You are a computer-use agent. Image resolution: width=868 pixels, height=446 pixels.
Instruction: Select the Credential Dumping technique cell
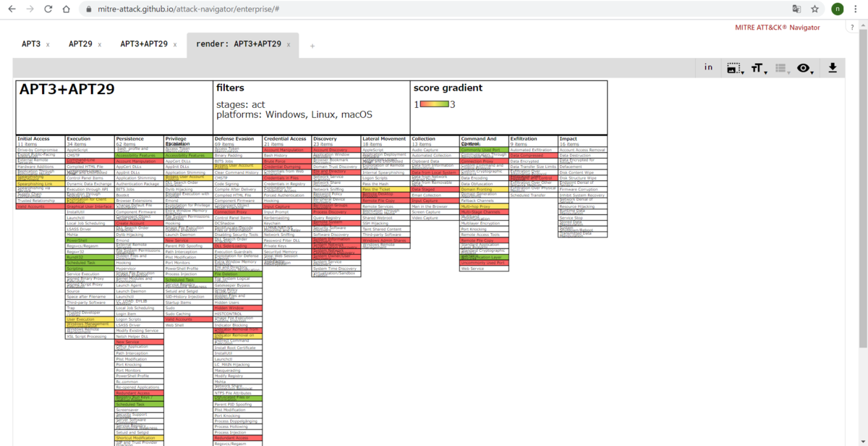pos(287,167)
